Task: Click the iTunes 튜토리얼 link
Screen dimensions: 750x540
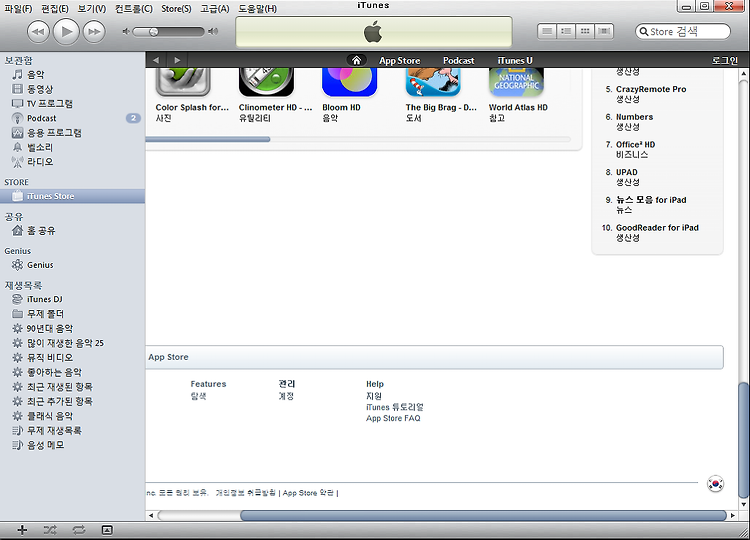Action: (395, 408)
